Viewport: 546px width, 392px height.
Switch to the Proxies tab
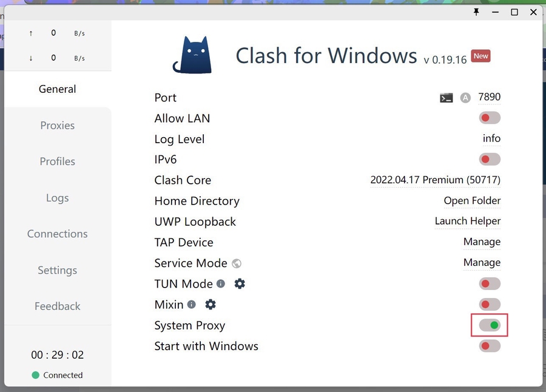(x=58, y=126)
